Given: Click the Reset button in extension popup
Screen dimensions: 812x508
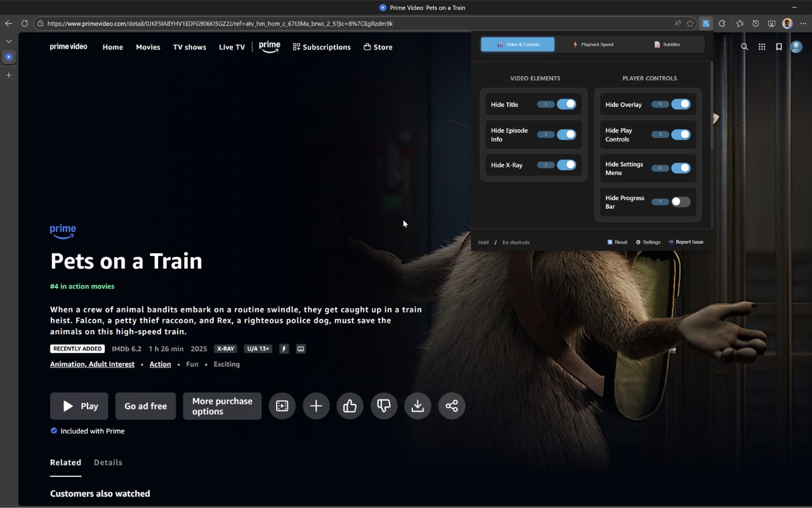Looking at the screenshot, I should (x=617, y=242).
